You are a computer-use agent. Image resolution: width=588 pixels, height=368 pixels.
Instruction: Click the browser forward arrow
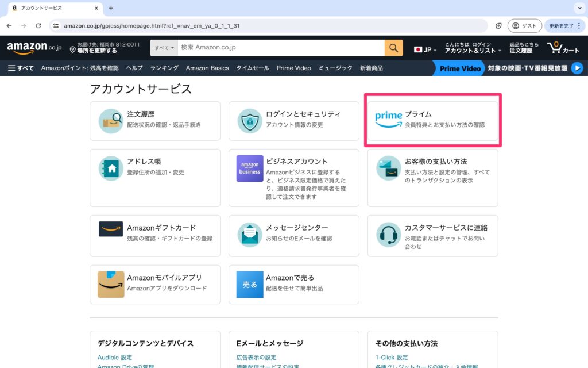[24, 25]
